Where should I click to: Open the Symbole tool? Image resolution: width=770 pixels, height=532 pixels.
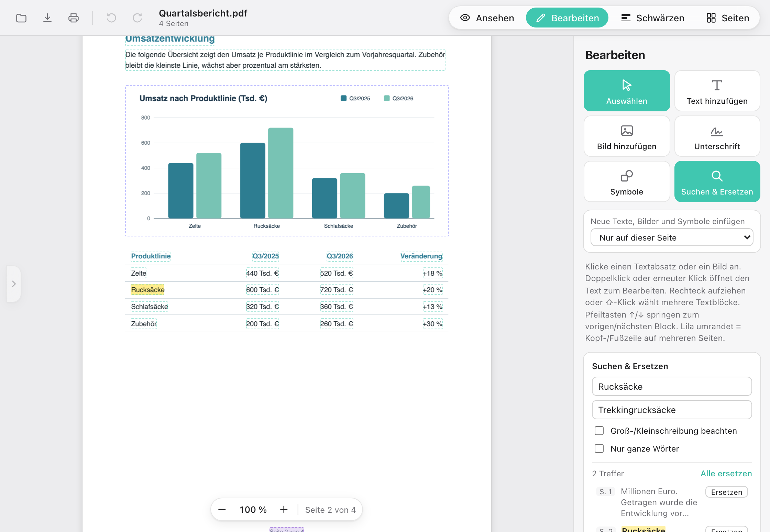pos(627,181)
